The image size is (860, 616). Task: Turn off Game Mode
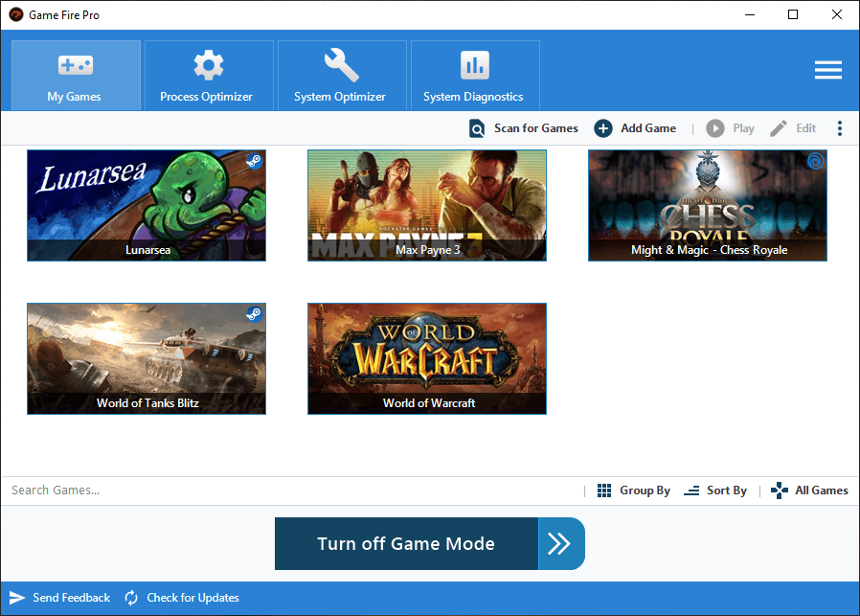(406, 543)
